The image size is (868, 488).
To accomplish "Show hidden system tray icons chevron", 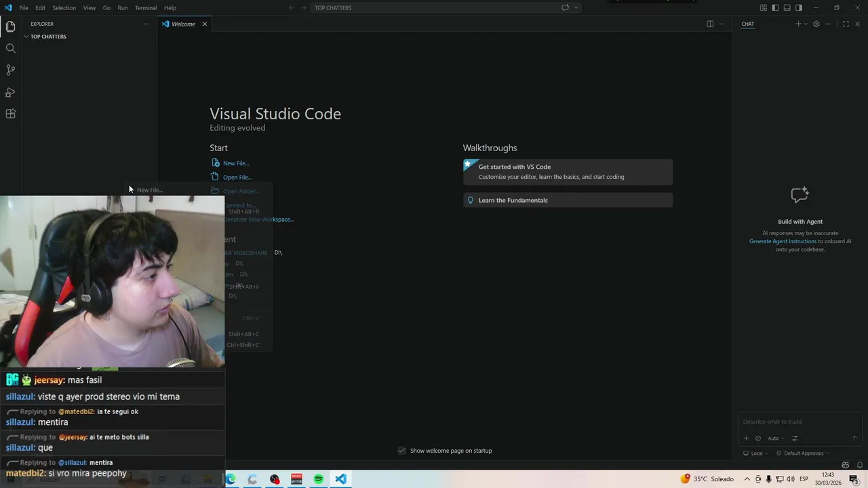I will coord(747,479).
